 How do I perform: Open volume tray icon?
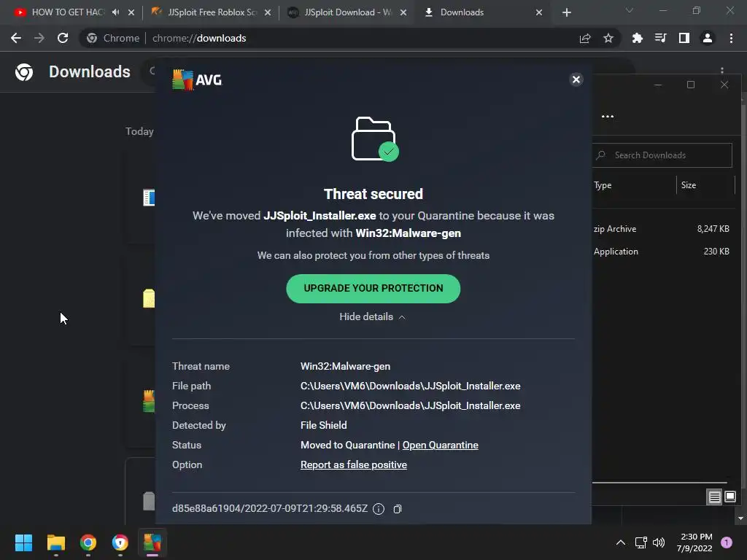(659, 542)
